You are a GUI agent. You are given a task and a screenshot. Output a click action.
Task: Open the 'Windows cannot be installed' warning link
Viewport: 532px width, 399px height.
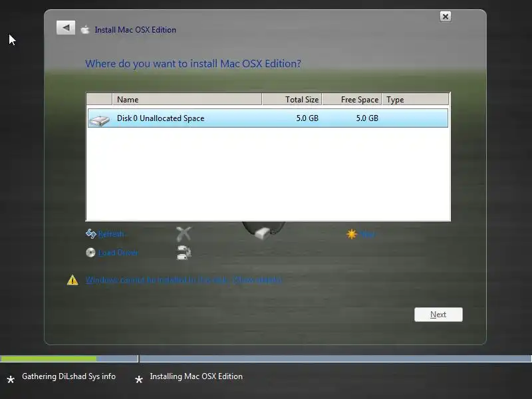[184, 280]
